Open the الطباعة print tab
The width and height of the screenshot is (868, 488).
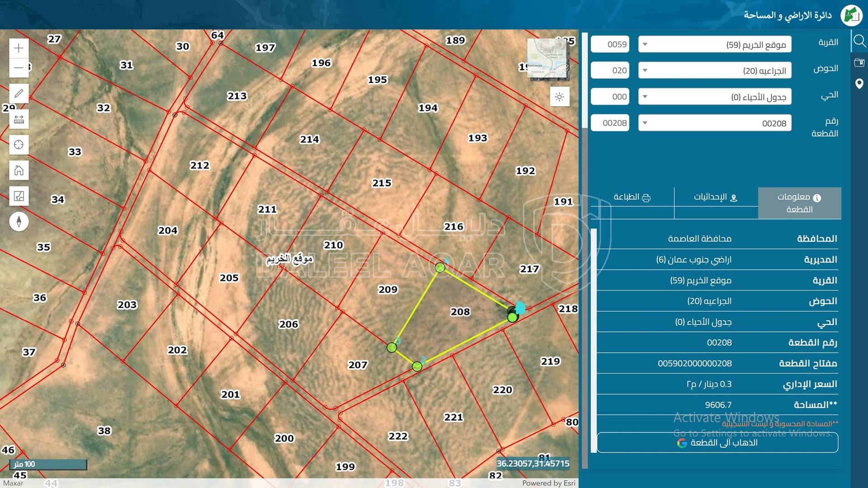[632, 197]
